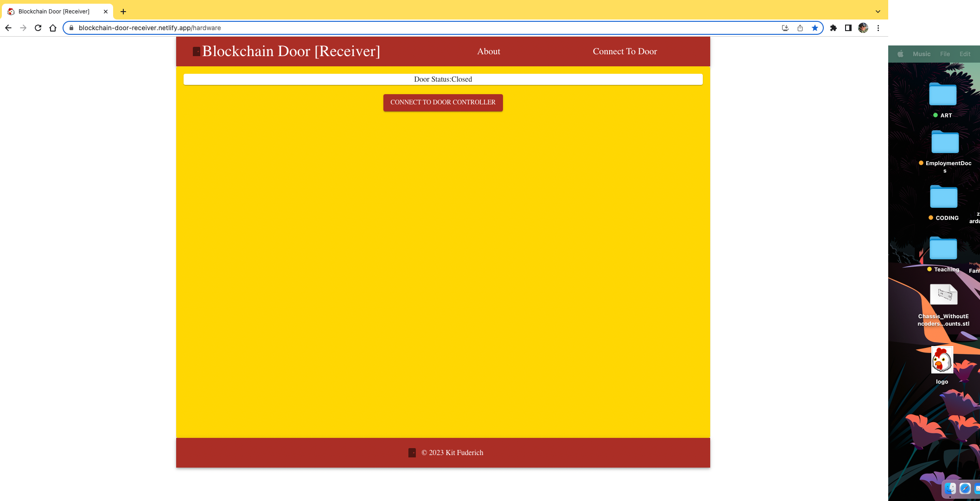Click the browser back arrow
This screenshot has height=501, width=980.
coord(8,28)
